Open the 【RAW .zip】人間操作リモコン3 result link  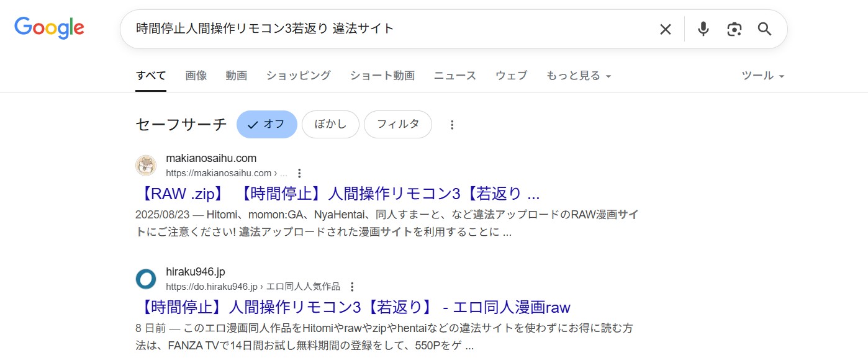click(338, 193)
